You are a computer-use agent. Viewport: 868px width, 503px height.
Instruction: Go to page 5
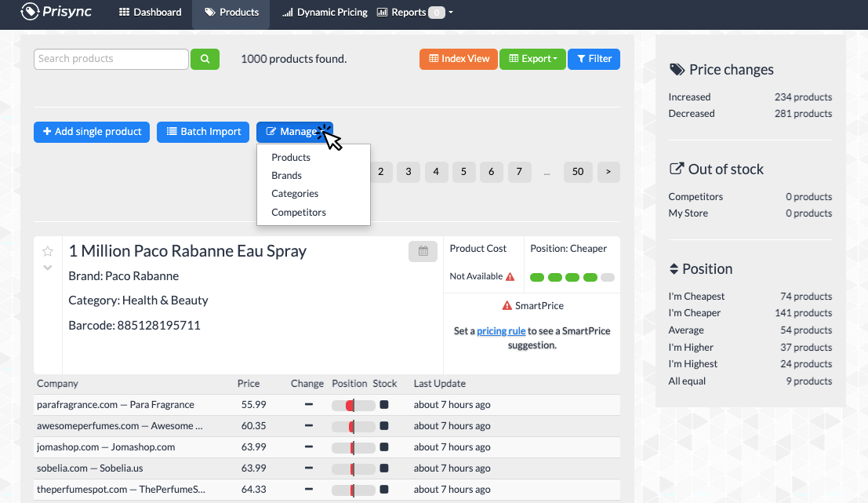(464, 172)
